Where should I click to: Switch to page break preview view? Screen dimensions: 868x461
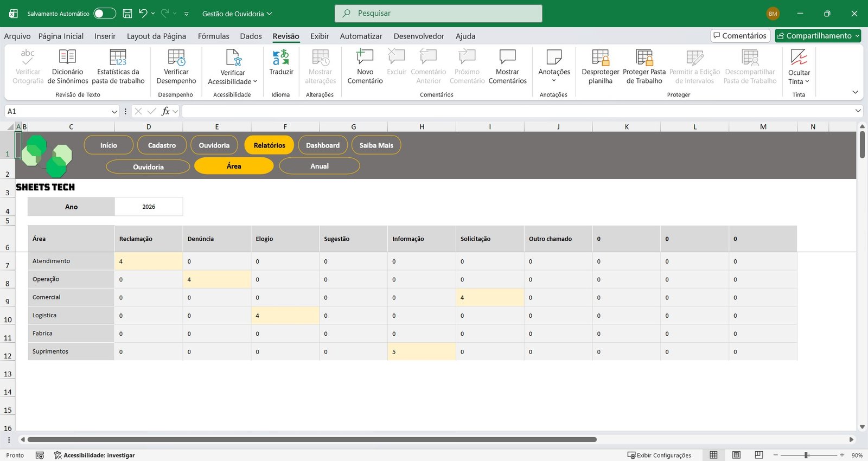click(759, 455)
